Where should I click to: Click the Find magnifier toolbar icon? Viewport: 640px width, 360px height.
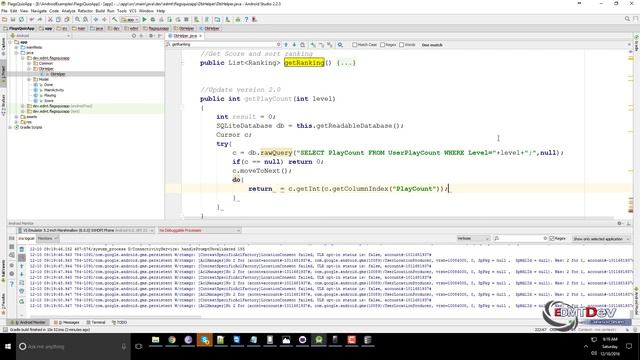[77, 20]
